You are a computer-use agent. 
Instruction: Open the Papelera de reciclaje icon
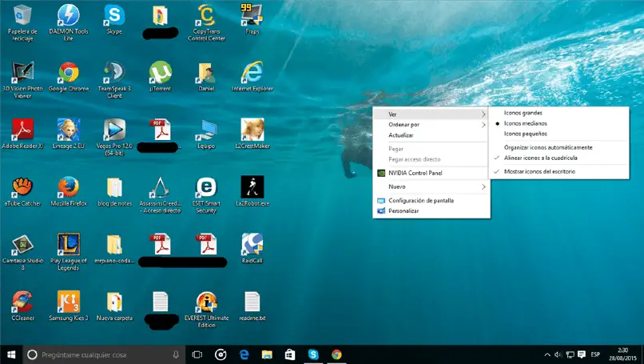(23, 16)
